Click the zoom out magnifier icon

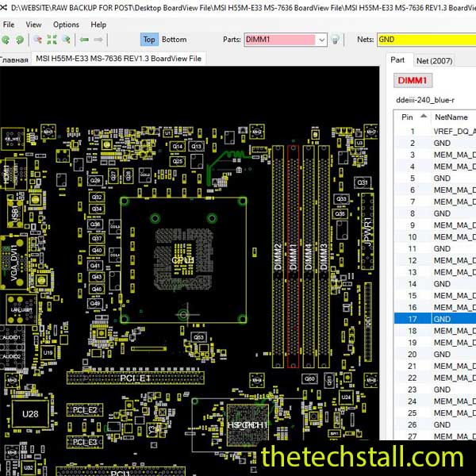click(37, 40)
